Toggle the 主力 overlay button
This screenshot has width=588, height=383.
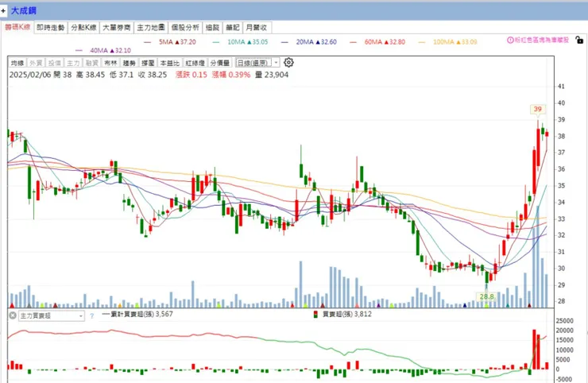(73, 63)
